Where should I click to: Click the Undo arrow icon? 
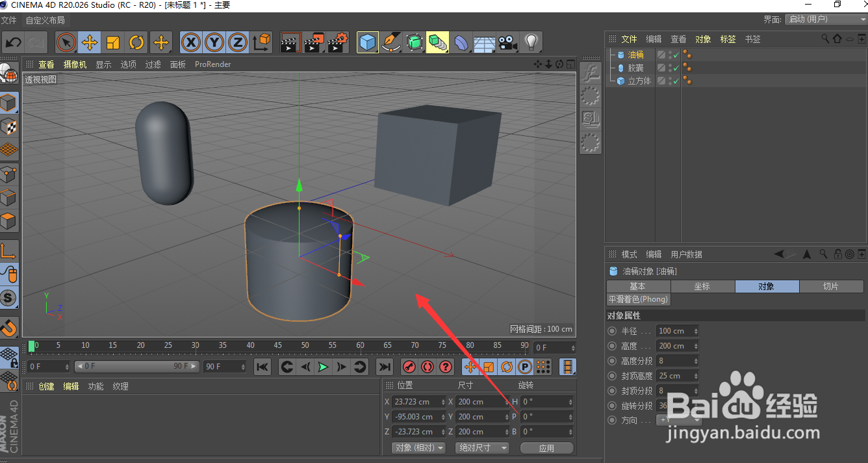(13, 44)
